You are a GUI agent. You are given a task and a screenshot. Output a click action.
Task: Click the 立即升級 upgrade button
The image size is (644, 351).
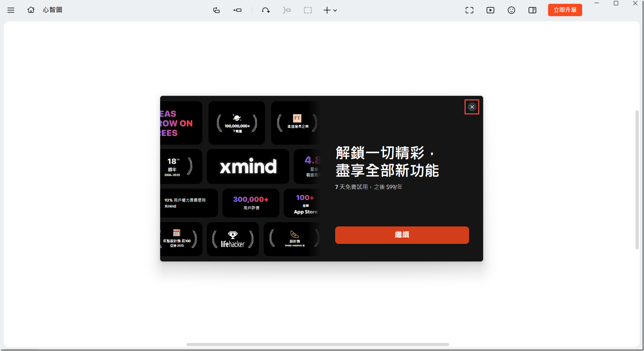point(565,10)
